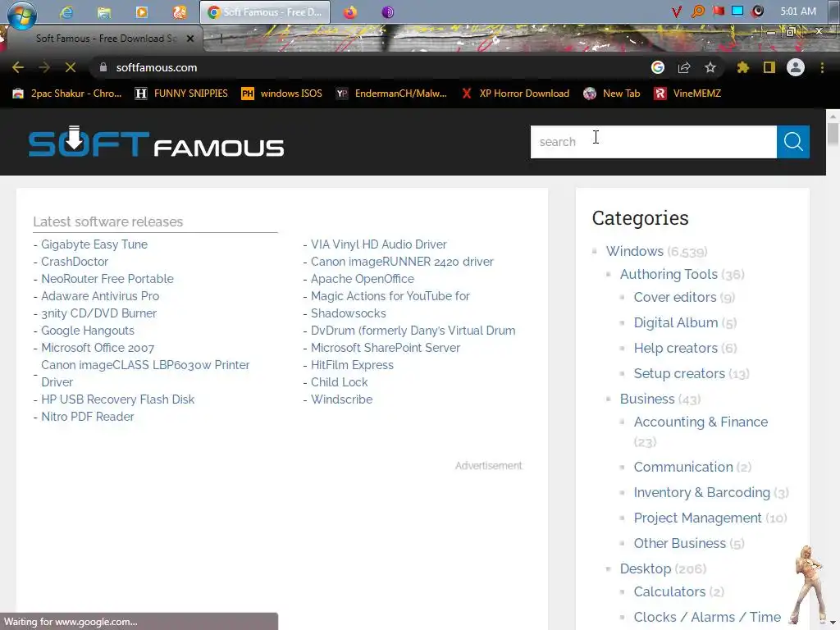Open the HitFilm Express link
The width and height of the screenshot is (840, 630).
point(352,365)
